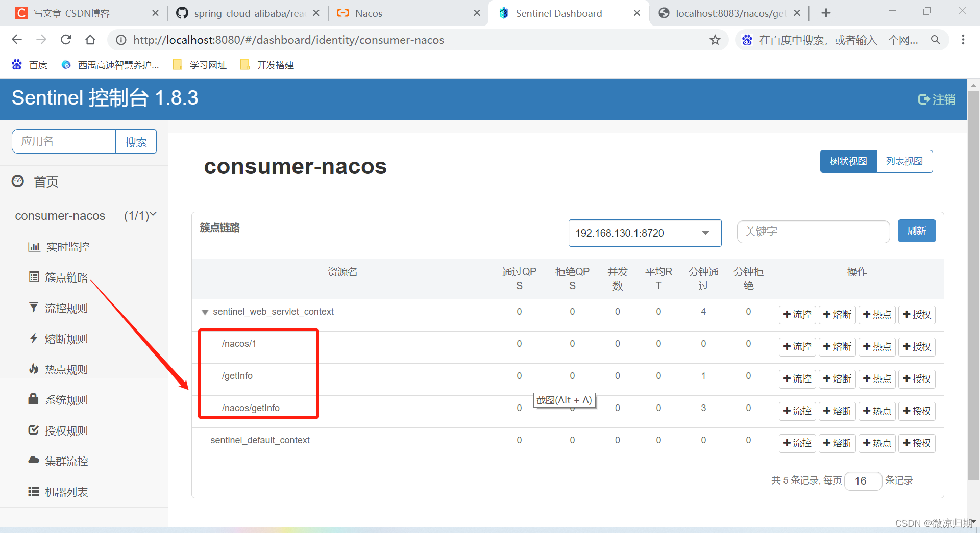Click the search magnifier in Baidu box
Viewport: 980px width, 533px height.
(x=935, y=40)
